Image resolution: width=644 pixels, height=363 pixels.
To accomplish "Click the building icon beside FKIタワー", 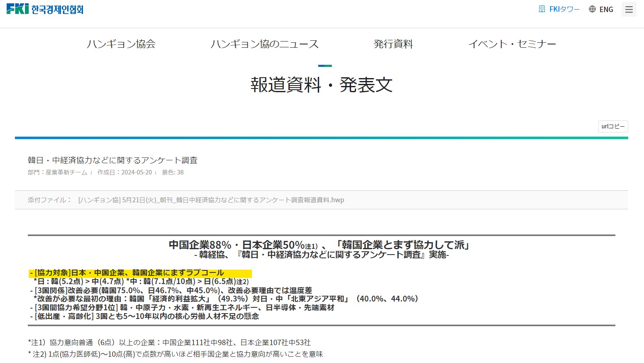I will [x=542, y=9].
